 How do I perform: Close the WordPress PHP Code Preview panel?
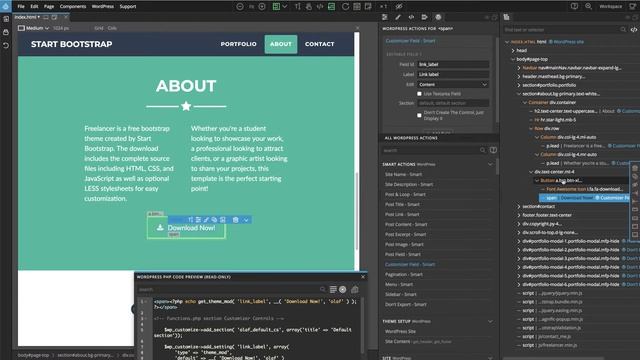(x=363, y=277)
